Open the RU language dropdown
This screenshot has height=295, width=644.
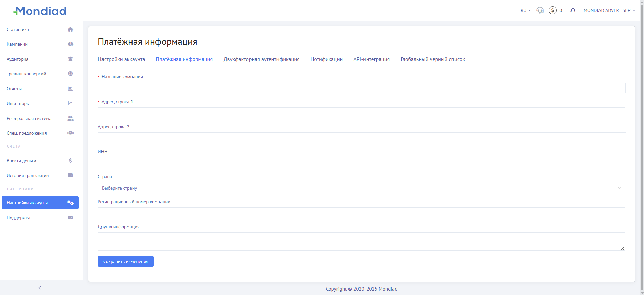coord(525,10)
